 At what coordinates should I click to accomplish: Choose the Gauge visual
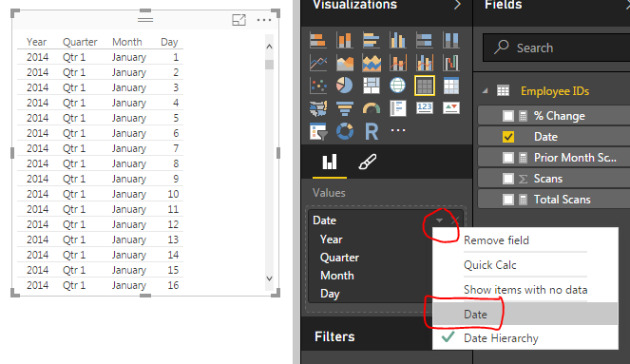372,108
